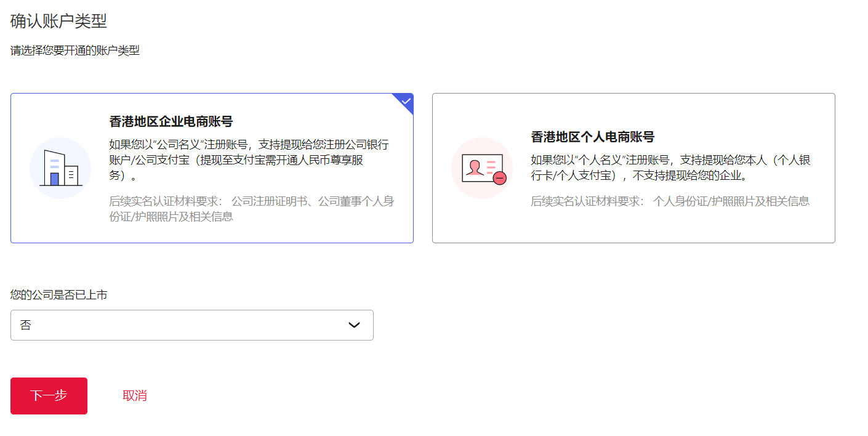This screenshot has width=868, height=436.
Task: Click the 确认账户类型 page heading
Action: point(58,21)
